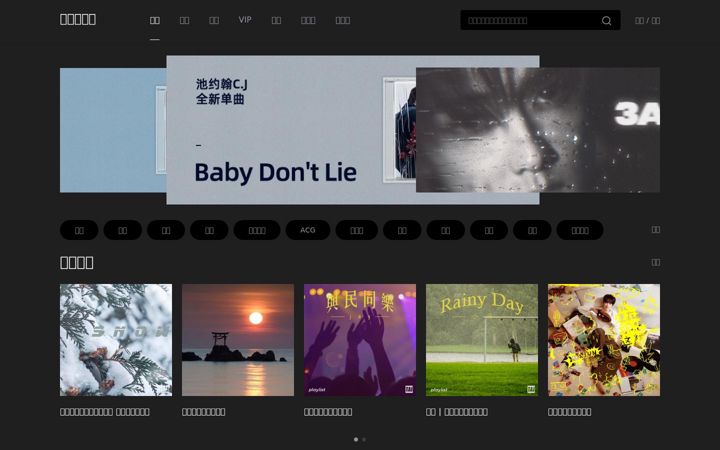Open the more link beside the playlist heading
Viewport: 720px width, 450px height.
click(x=656, y=262)
